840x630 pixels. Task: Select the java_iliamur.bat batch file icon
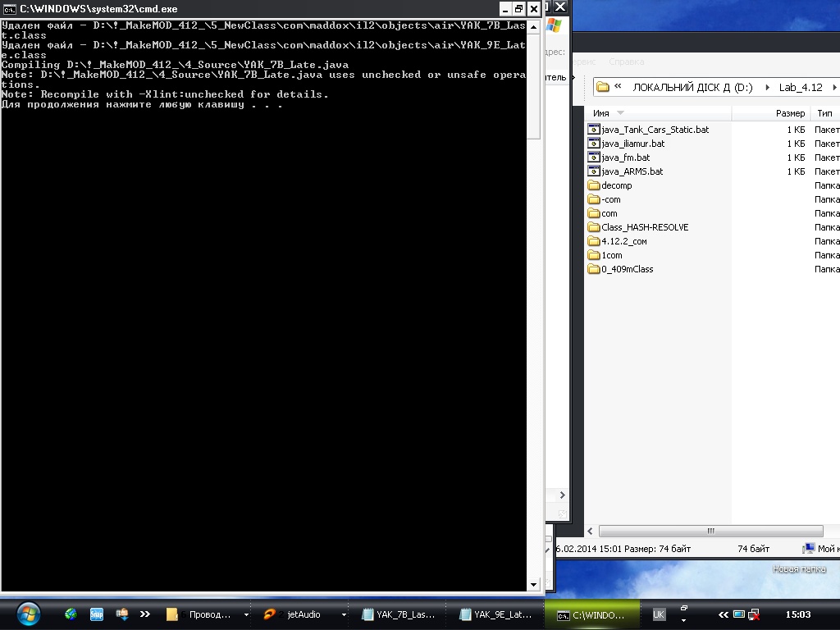(594, 143)
